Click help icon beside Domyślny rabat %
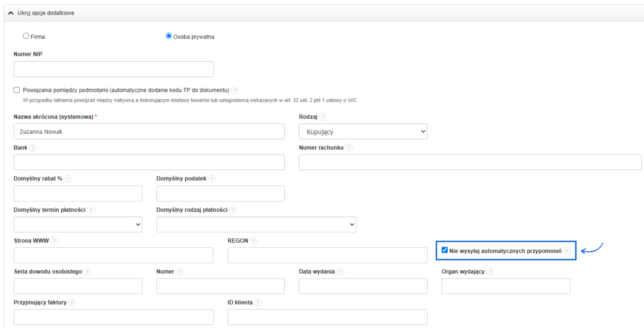The image size is (644, 331). pos(67,179)
